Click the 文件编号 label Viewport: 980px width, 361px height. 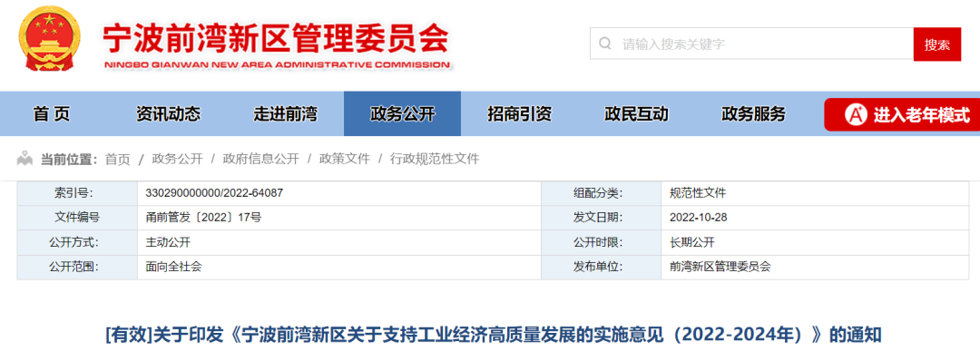click(x=77, y=218)
